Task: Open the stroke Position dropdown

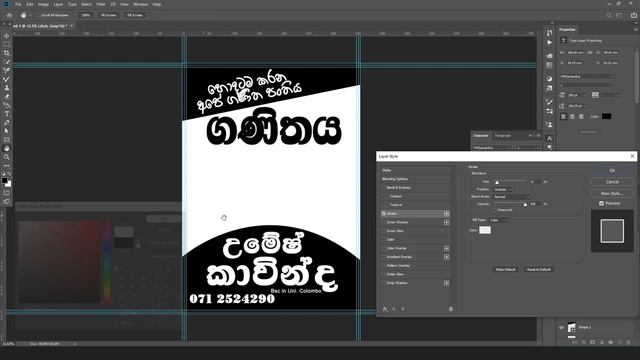Action: (502, 189)
